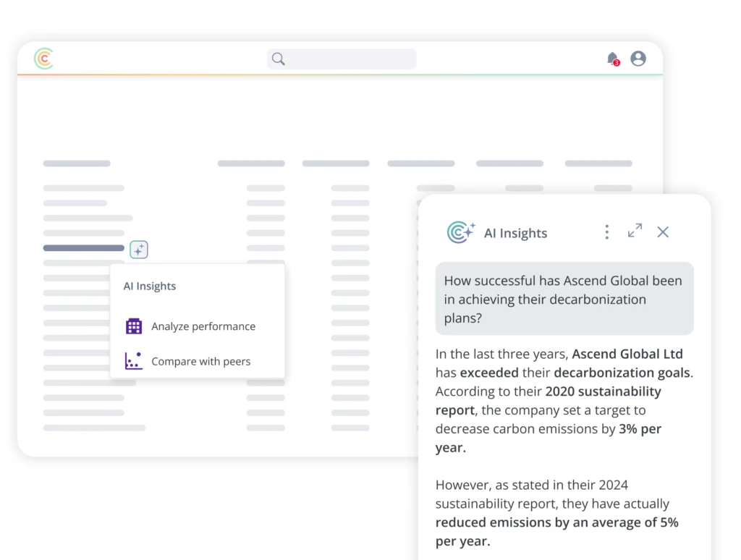Click the sparkle AI button beside highlighted row
Viewport: 741px width, 560px height.
pyautogui.click(x=139, y=250)
